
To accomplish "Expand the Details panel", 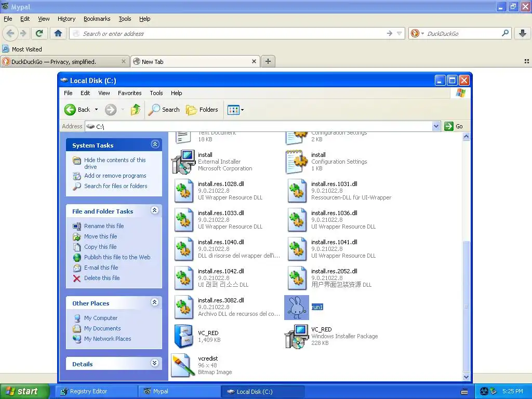I will coord(155,363).
